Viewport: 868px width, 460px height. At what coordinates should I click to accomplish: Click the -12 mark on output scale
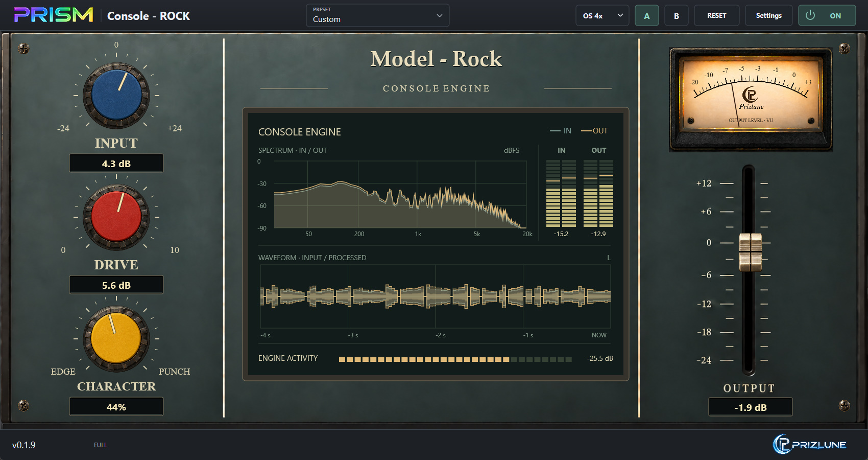[704, 304]
